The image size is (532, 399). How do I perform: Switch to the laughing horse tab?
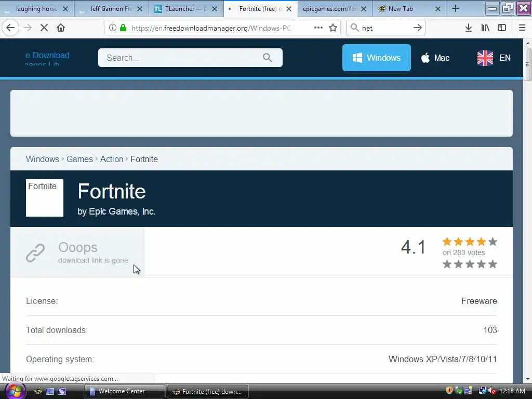tap(37, 9)
